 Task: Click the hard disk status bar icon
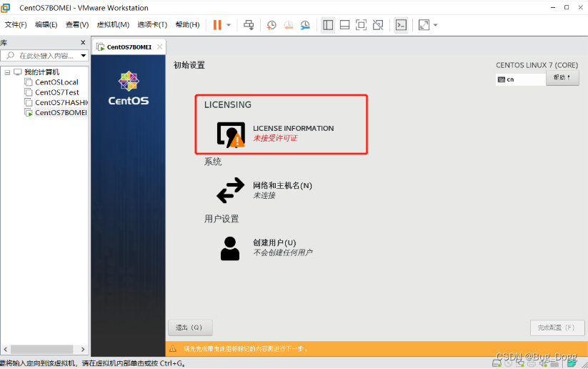click(497, 363)
